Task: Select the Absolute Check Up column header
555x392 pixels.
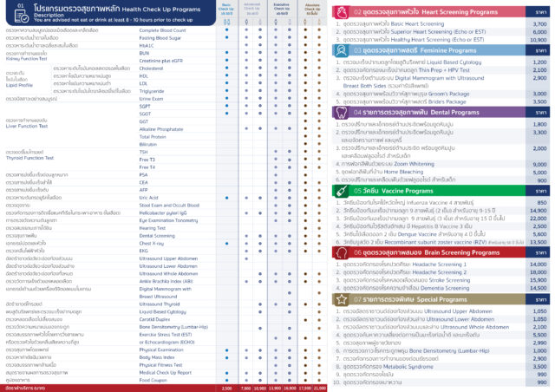Action: [311, 10]
